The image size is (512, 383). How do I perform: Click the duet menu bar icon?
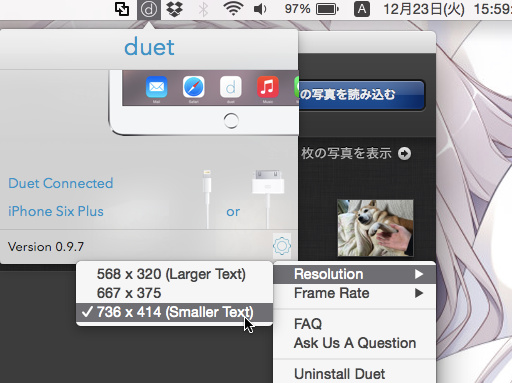click(x=149, y=9)
